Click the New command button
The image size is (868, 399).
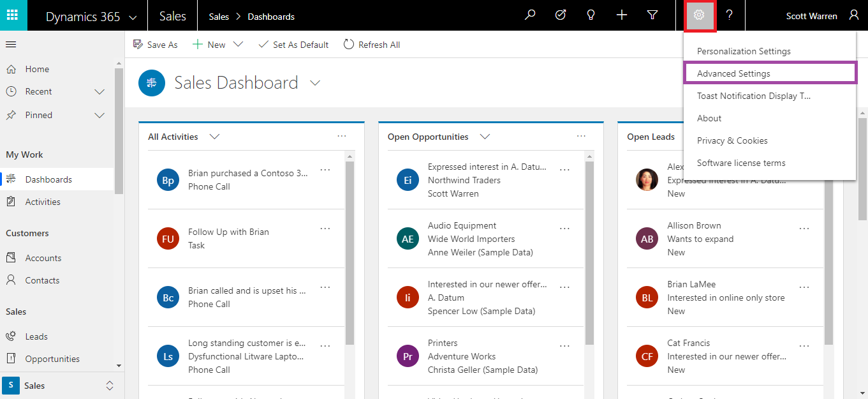(209, 45)
